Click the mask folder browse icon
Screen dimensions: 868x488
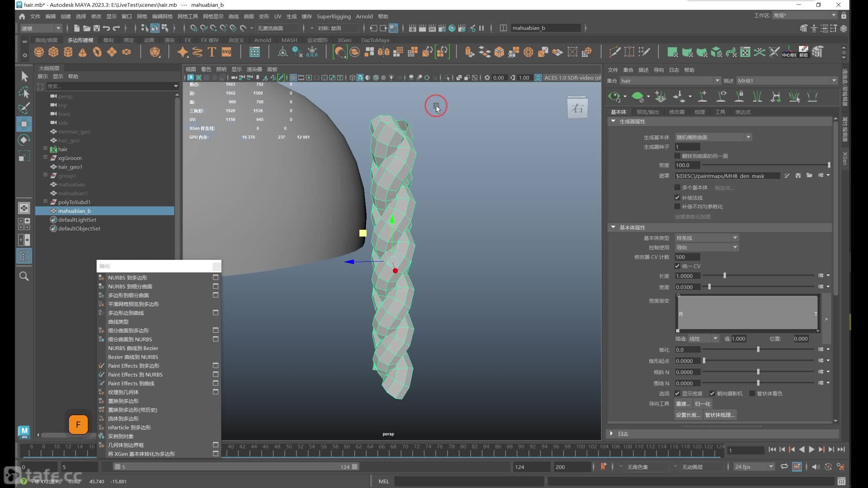(809, 176)
